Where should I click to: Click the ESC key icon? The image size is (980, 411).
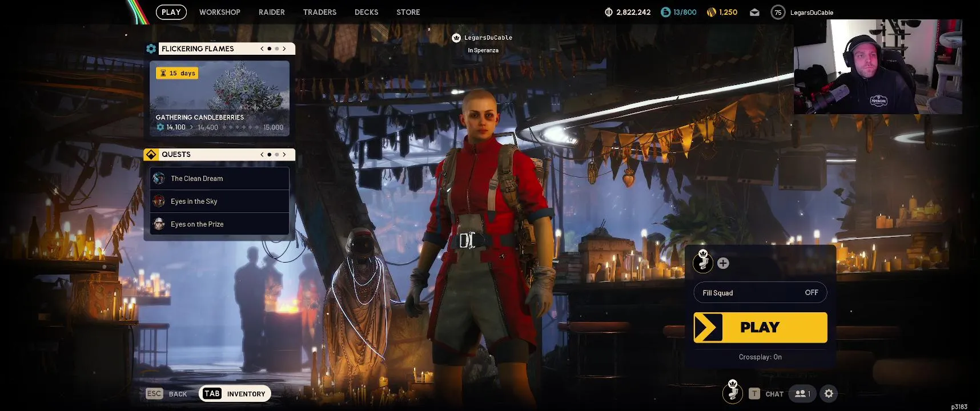click(154, 393)
